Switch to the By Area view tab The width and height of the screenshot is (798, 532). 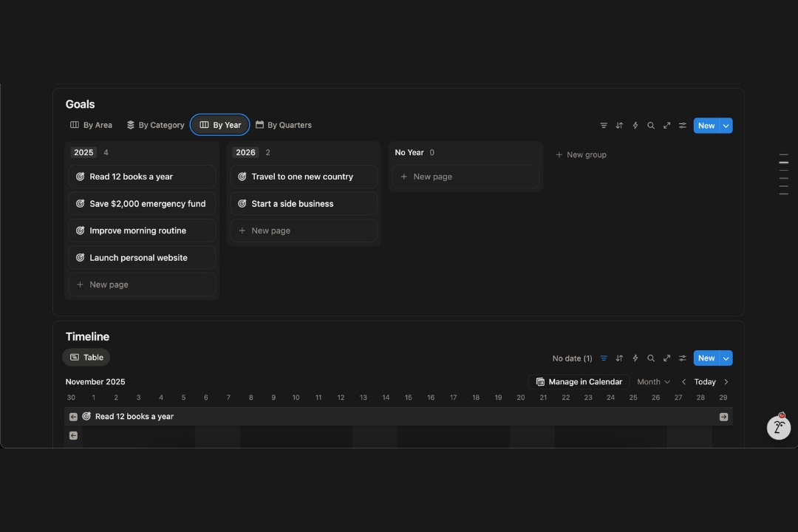pos(91,126)
